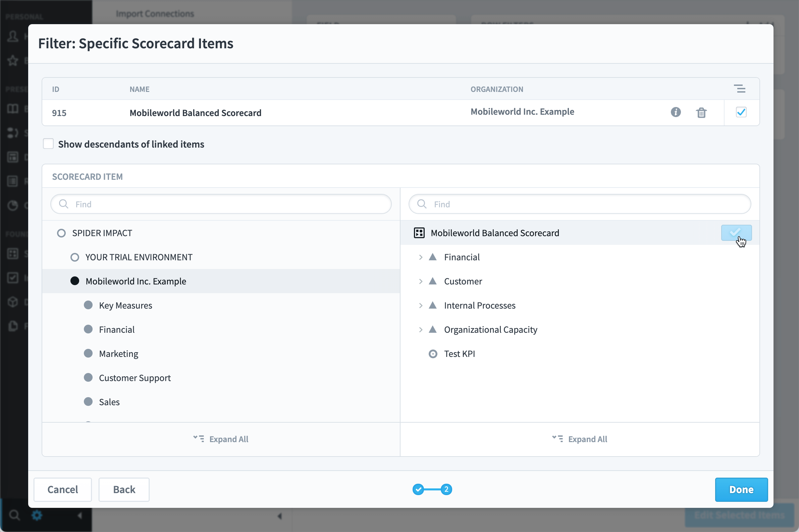Viewport: 799px width, 532px height.
Task: Click the pie chart icon in background sidebar
Action: pyautogui.click(x=13, y=205)
